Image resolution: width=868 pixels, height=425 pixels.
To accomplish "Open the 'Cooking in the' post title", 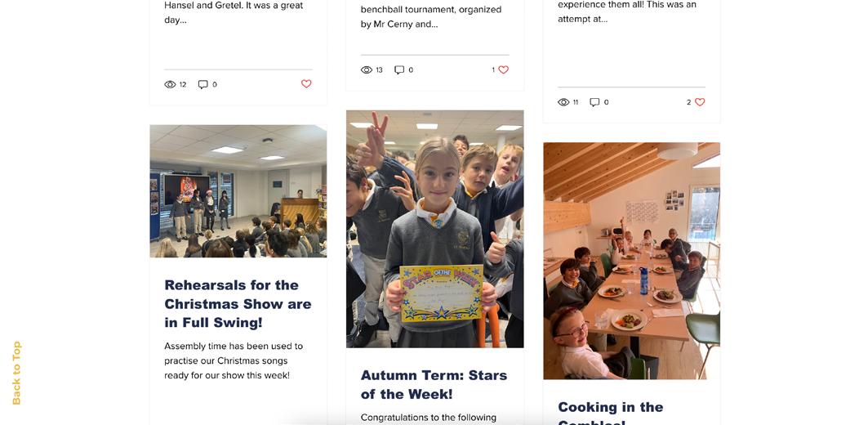I will click(x=611, y=407).
